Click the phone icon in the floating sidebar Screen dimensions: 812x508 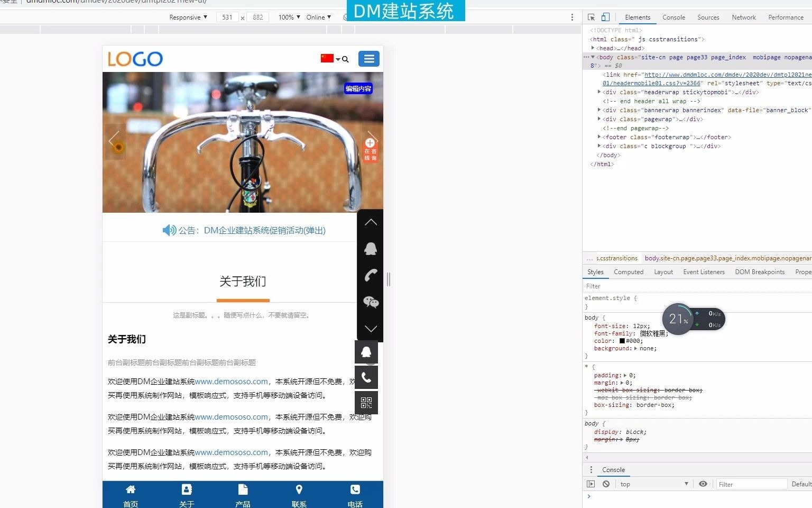(370, 275)
